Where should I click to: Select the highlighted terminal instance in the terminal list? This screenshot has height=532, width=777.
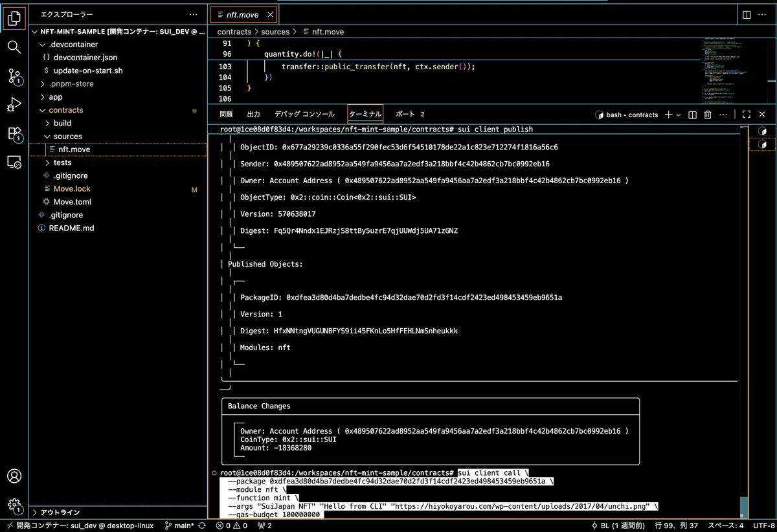763,144
